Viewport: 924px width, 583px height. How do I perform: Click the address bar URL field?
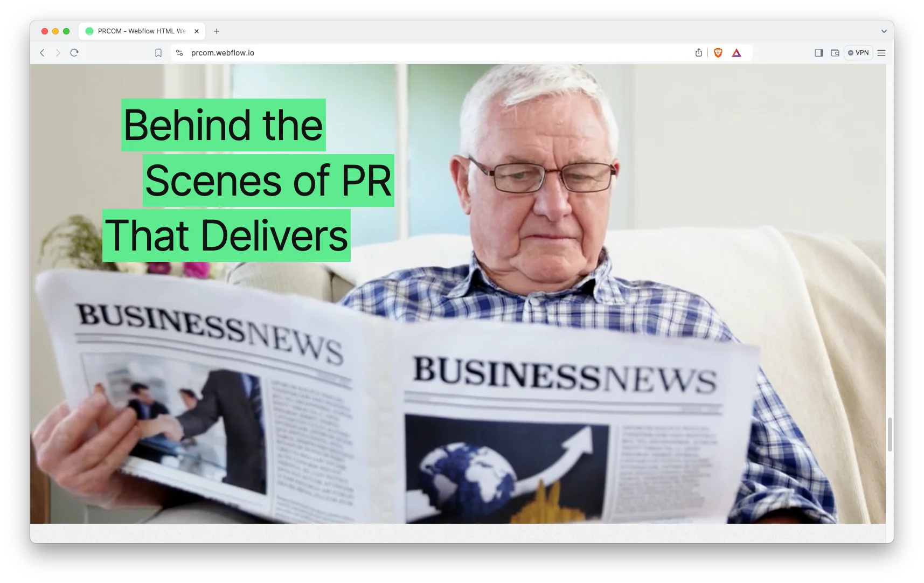[431, 53]
